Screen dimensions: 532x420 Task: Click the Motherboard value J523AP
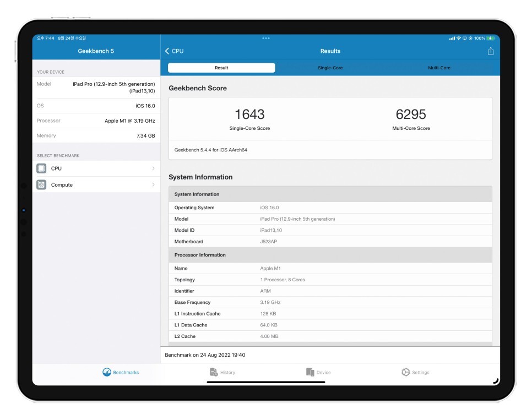click(x=269, y=242)
